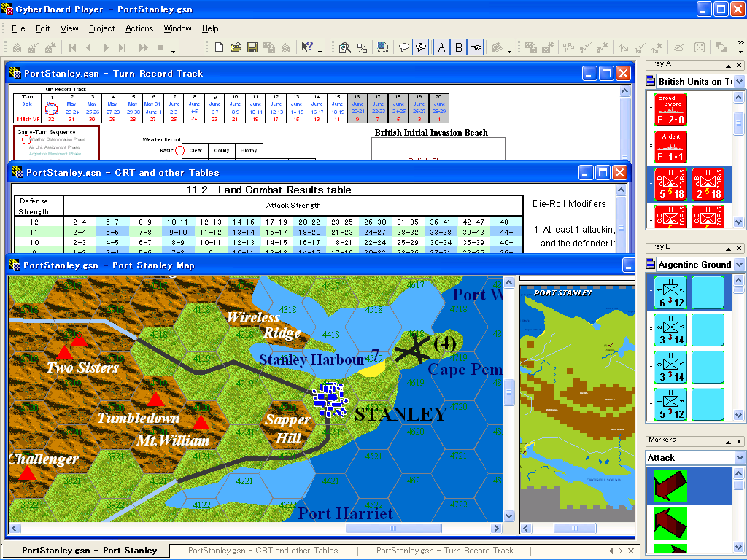Close the Tray B panel
The height and width of the screenshot is (560, 747).
(x=739, y=249)
